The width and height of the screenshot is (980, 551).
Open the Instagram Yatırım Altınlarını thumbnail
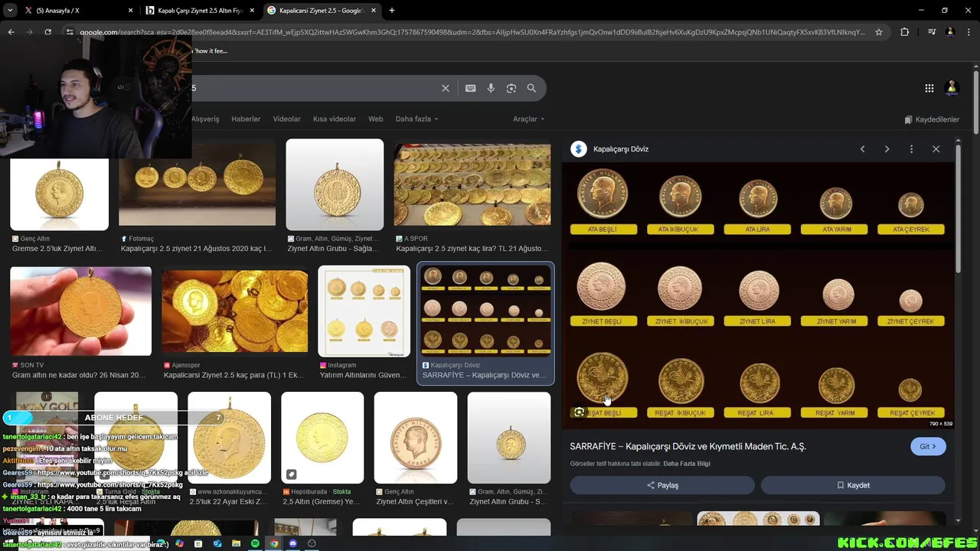tap(364, 311)
